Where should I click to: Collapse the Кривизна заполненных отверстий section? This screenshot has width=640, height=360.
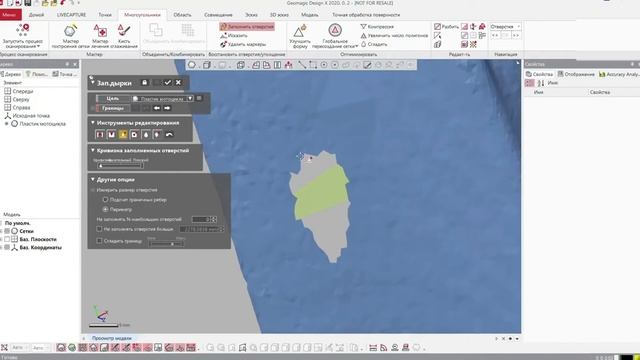(x=93, y=150)
